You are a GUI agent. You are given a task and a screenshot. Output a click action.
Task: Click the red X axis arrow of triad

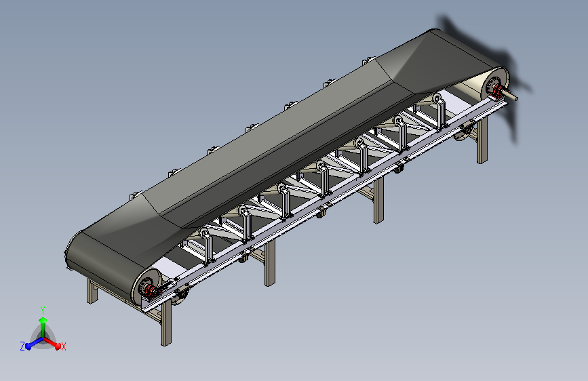tap(54, 344)
